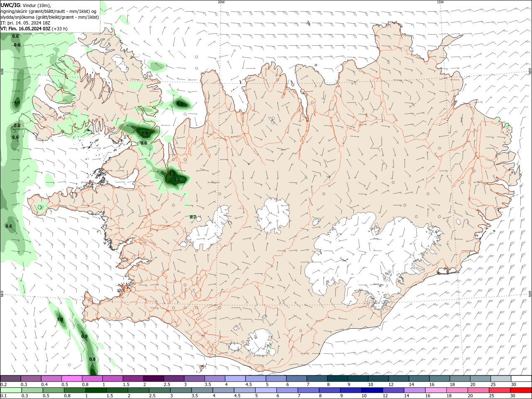The height and width of the screenshot is (399, 532).
Task: Pick the 0.2 snow swatch in upper legend
Action: (x=10, y=379)
